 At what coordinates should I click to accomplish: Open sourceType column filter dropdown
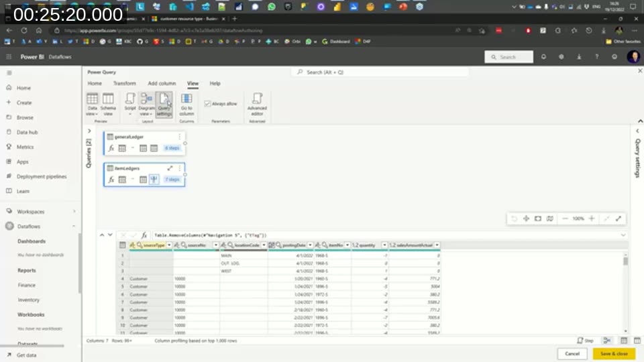pos(169,245)
